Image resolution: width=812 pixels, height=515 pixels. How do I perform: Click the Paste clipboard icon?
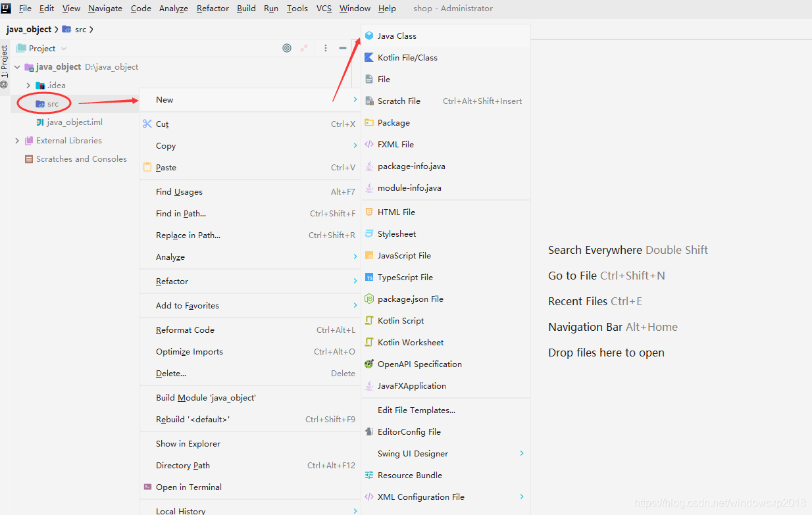147,167
